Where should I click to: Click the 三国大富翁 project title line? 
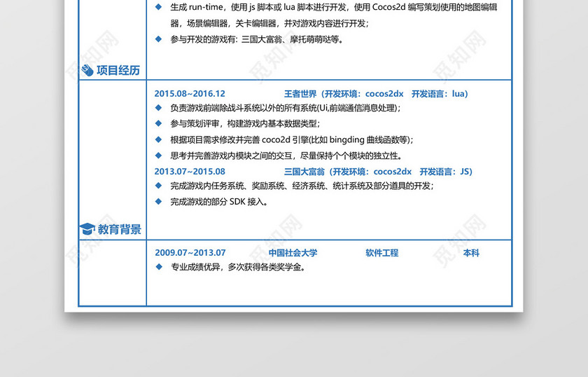pos(379,172)
